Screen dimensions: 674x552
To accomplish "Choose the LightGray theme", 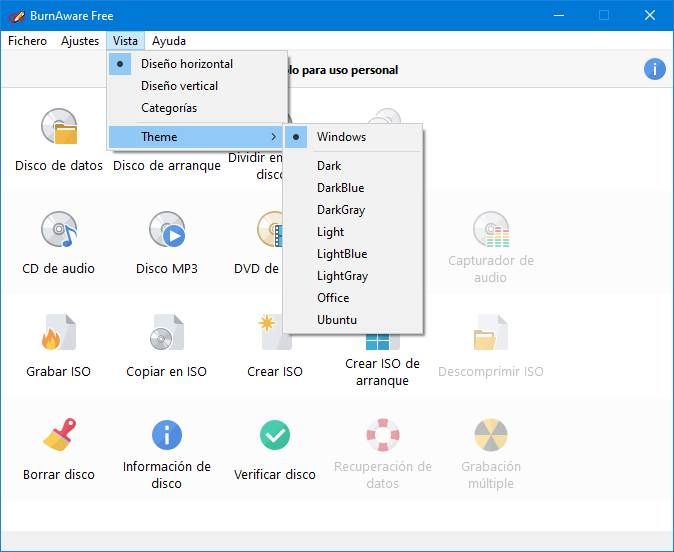I will pos(353,276).
